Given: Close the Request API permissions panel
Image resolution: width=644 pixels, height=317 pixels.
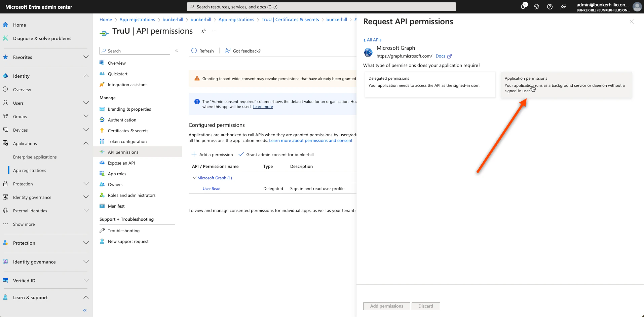Looking at the screenshot, I should [x=632, y=22].
